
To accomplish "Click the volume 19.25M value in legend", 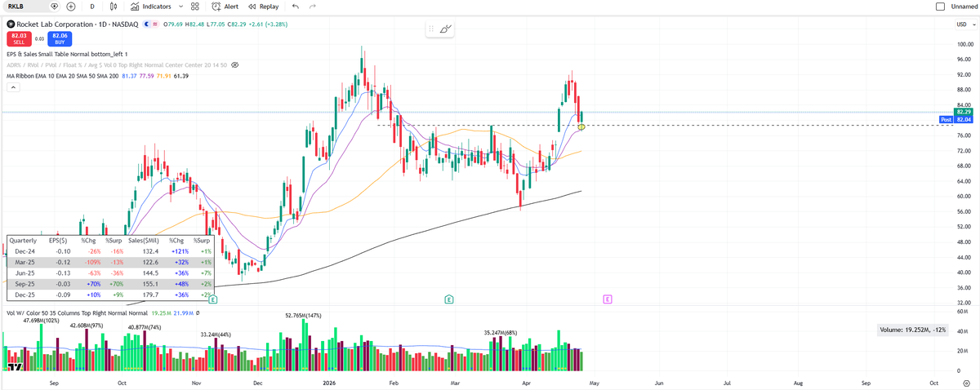I will 163,312.
